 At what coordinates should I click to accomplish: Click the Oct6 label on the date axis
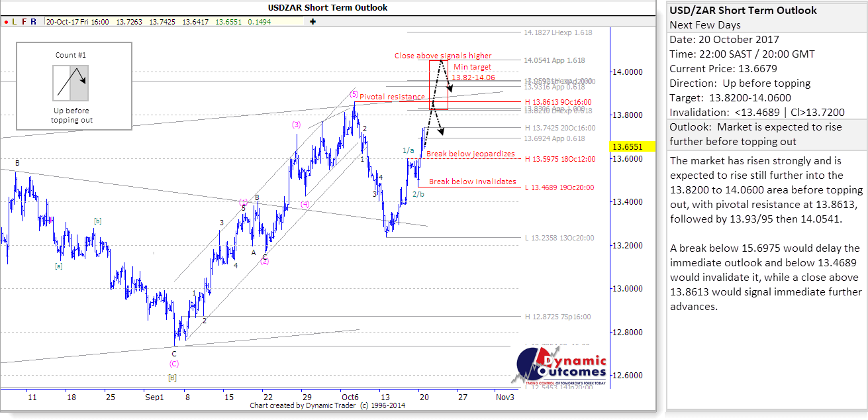coord(350,397)
